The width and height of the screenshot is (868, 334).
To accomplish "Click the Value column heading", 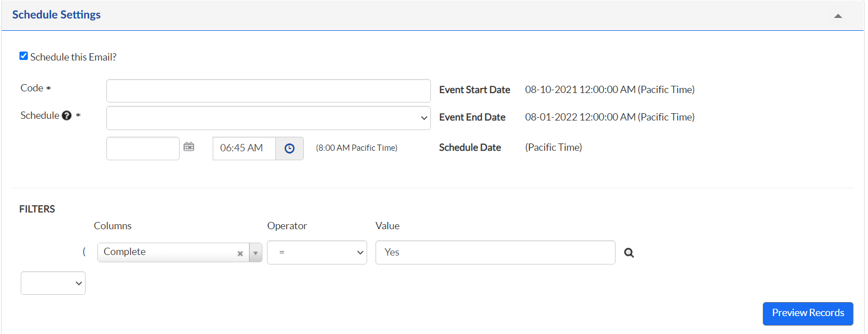I will pyautogui.click(x=387, y=226).
